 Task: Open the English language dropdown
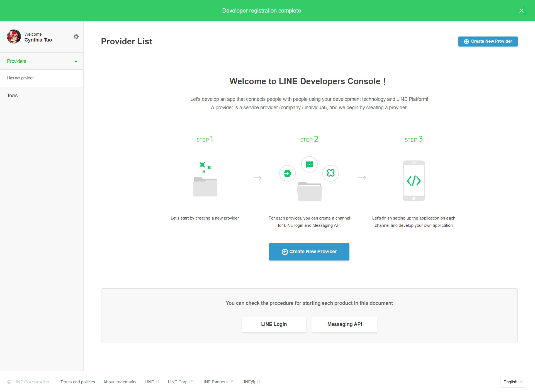pos(513,382)
